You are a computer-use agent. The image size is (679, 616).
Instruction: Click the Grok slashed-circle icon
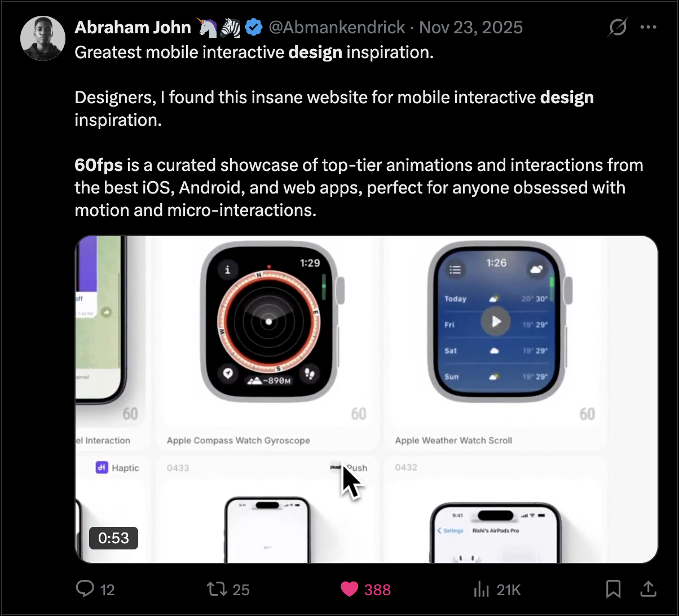(x=618, y=27)
